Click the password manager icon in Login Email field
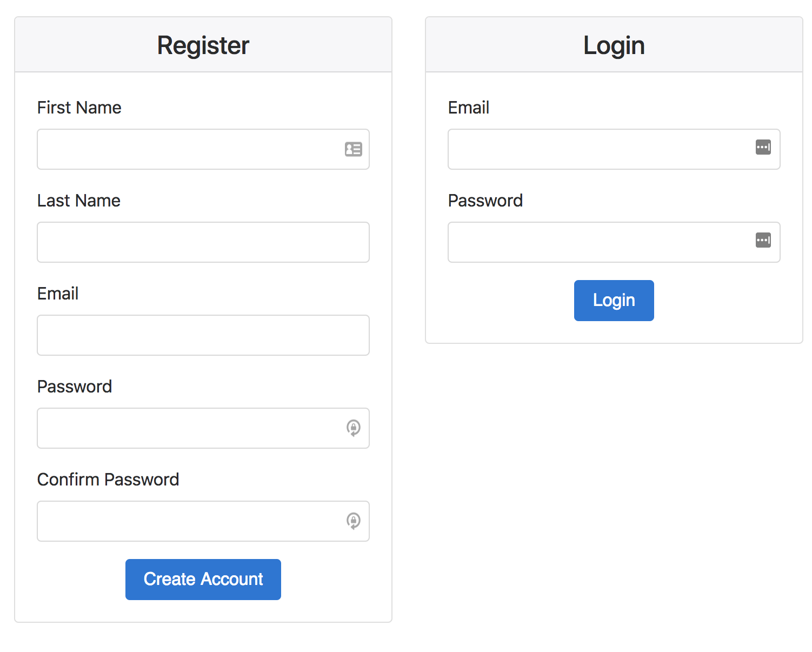Screen dimensions: 812x652 [763, 147]
